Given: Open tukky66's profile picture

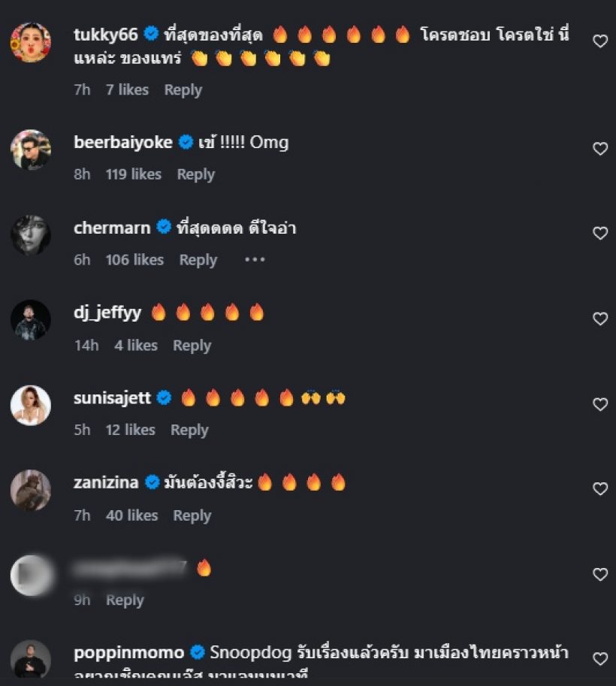Looking at the screenshot, I should pyautogui.click(x=31, y=42).
